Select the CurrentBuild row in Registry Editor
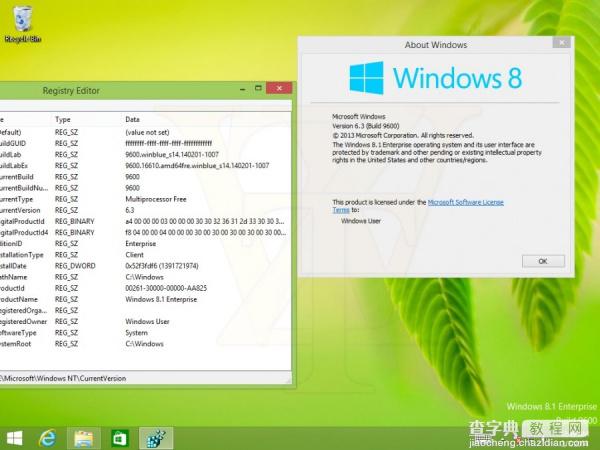The image size is (600, 450). pos(145,177)
